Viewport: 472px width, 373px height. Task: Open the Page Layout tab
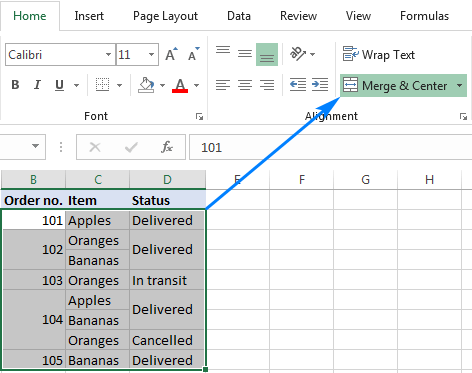click(x=165, y=16)
